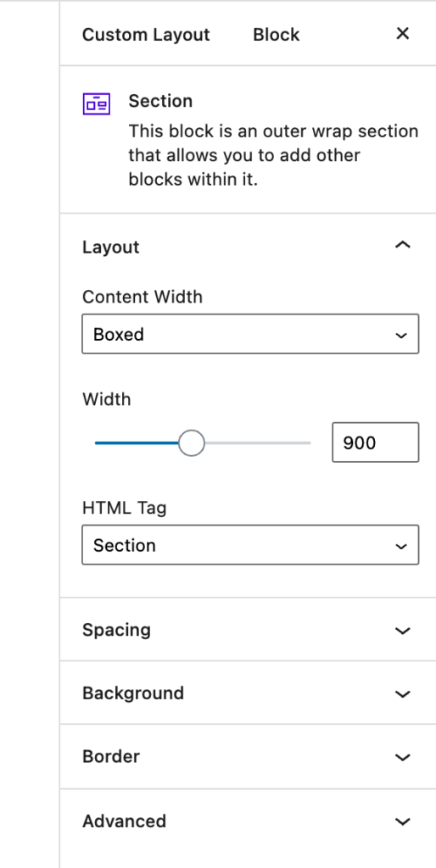Switch to the Custom Layout tab

pyautogui.click(x=146, y=34)
